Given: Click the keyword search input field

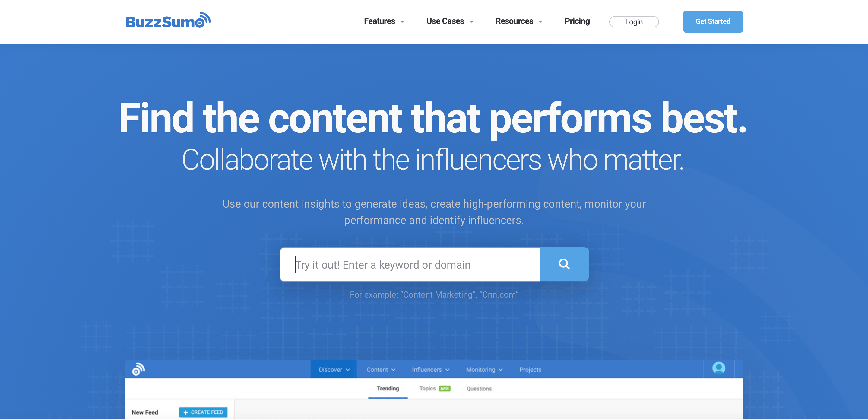Looking at the screenshot, I should coord(410,264).
